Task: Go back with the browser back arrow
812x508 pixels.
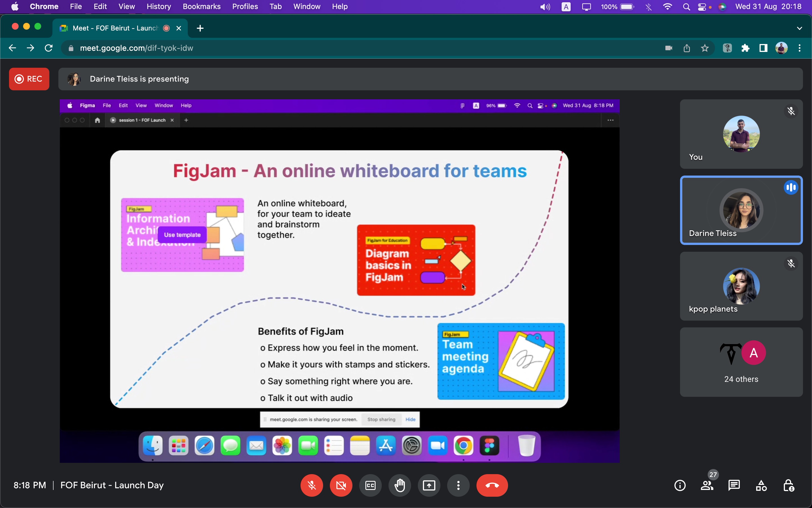Action: (12, 48)
